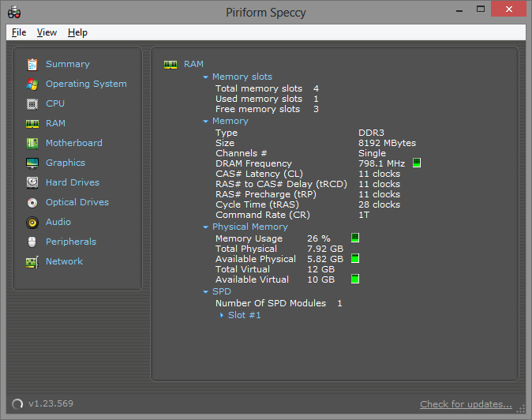This screenshot has height=420, width=532.
Task: Click the Peripherals mouse icon
Action: tap(32, 242)
